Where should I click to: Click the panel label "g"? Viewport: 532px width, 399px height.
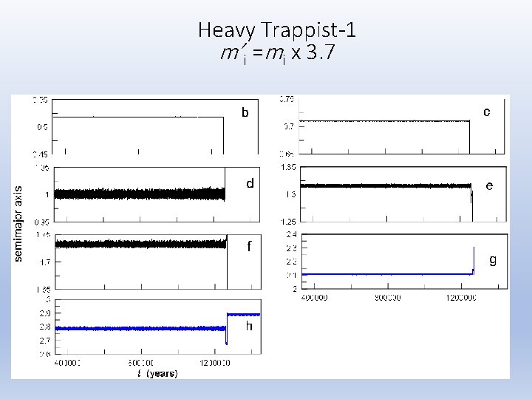click(493, 260)
